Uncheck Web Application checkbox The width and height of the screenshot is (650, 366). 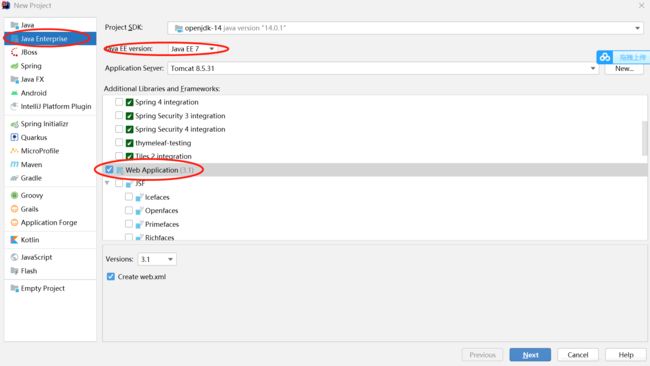109,170
